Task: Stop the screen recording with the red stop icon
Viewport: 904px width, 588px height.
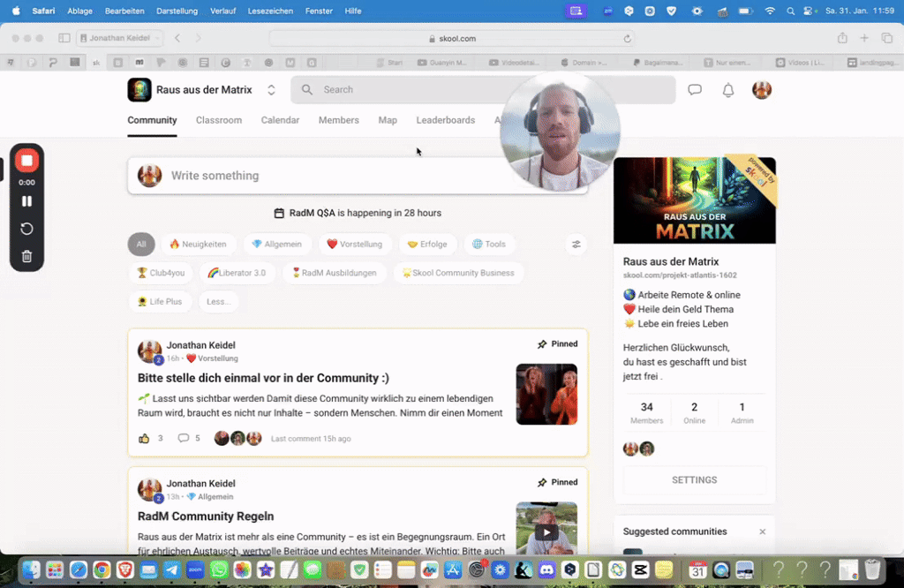Action: coord(26,160)
